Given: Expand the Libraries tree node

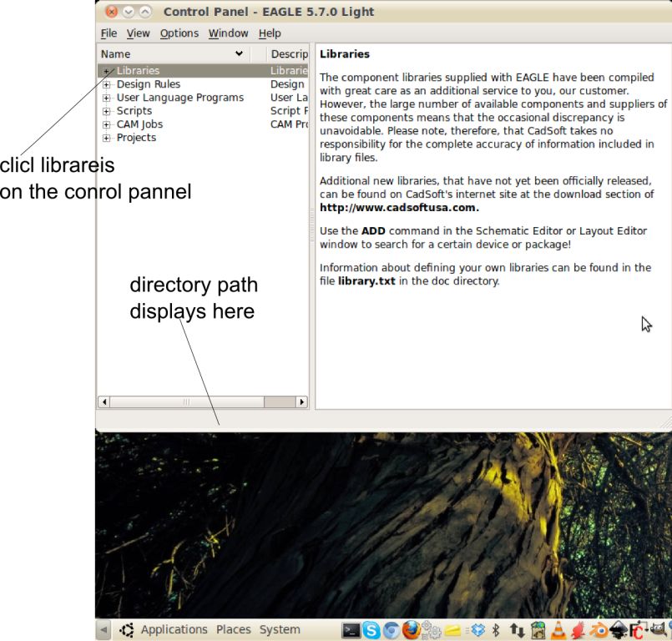Looking at the screenshot, I should [x=106, y=71].
